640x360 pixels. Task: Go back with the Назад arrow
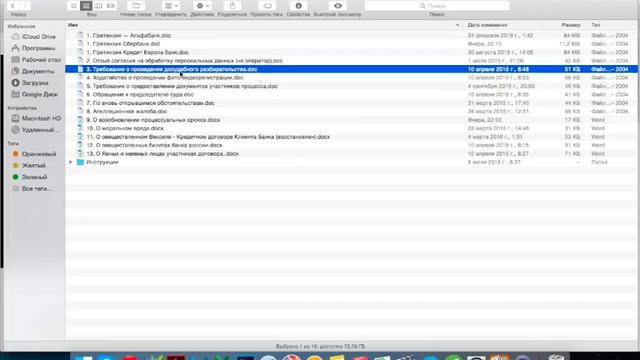click(13, 6)
